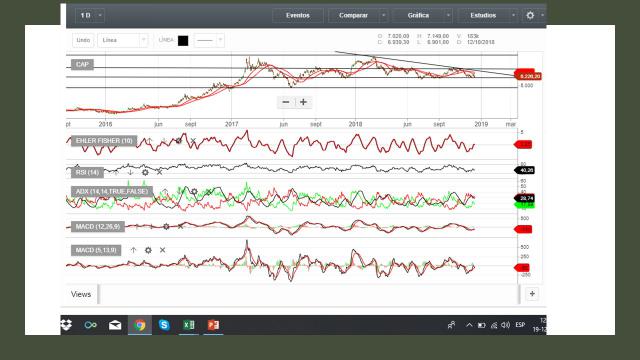Open chart settings gear in top toolbar

530,16
